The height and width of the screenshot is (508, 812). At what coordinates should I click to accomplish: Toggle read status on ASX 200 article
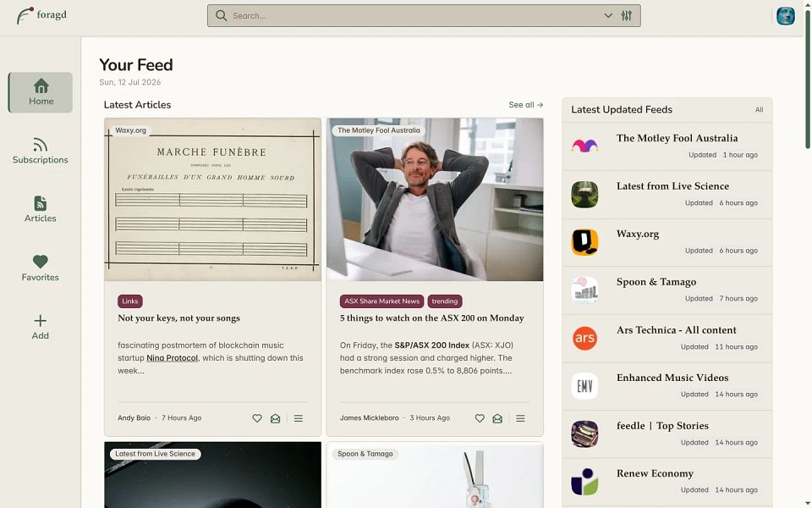[x=497, y=418]
